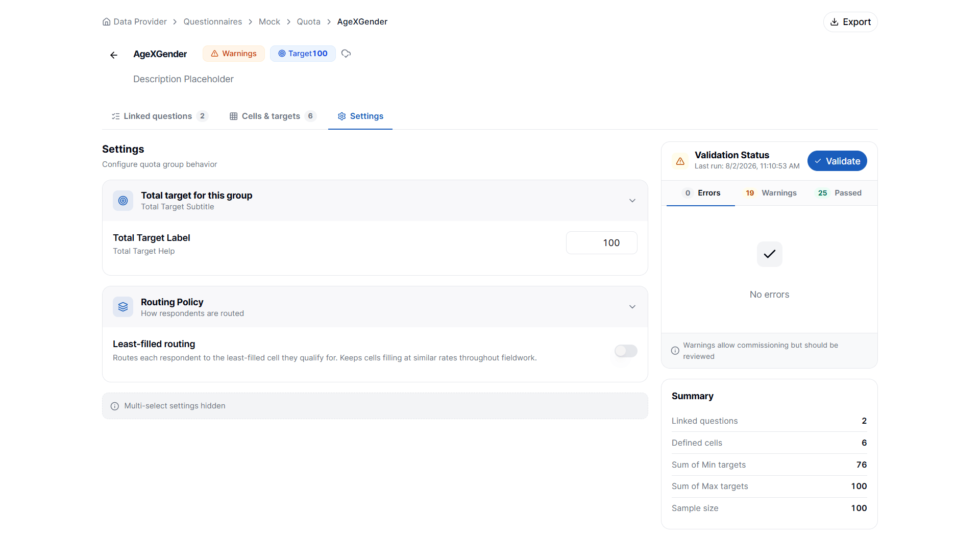The height and width of the screenshot is (560, 980).
Task: Click the info icon beside Multi-select settings hidden
Action: click(x=115, y=406)
